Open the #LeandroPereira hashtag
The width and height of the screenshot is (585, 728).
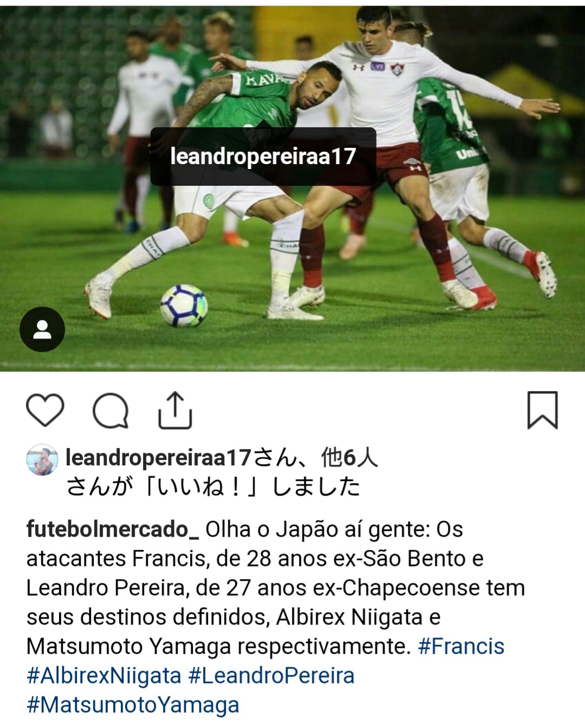271,675
